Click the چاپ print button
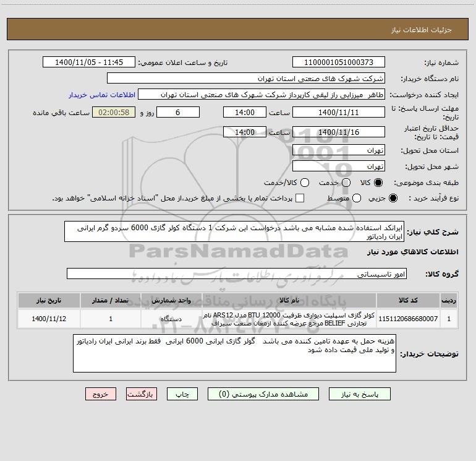The height and width of the screenshot is (461, 476). tap(182, 394)
